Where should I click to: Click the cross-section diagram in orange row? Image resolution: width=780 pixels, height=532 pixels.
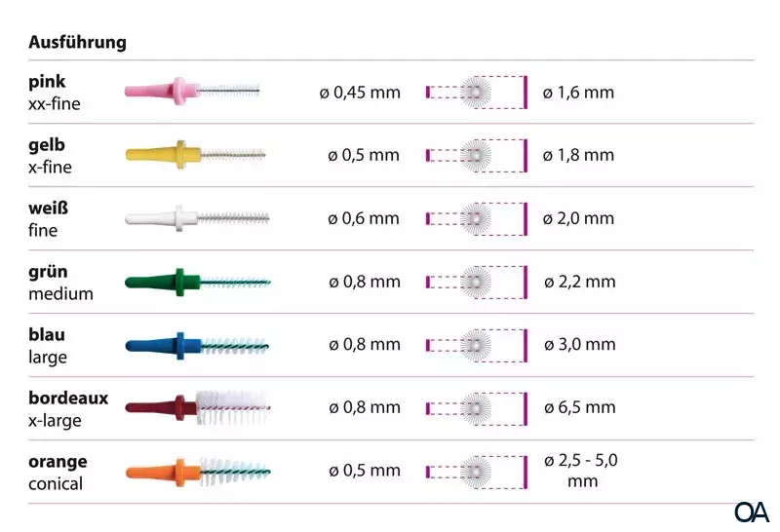coord(477,471)
